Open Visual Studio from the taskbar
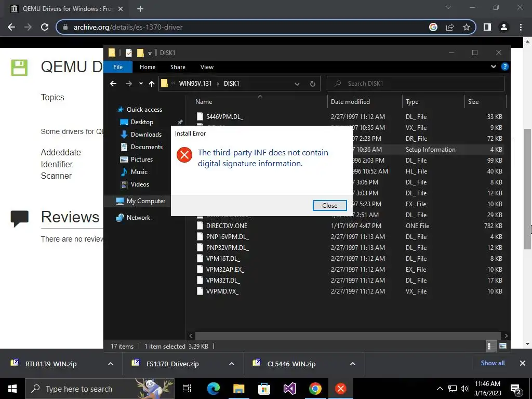This screenshot has height=399, width=532. point(290,389)
